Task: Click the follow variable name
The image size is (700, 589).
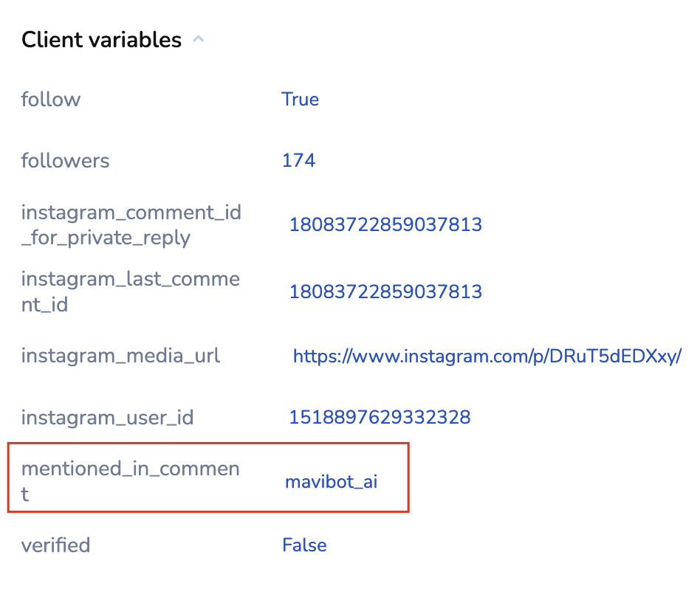Action: 51,100
